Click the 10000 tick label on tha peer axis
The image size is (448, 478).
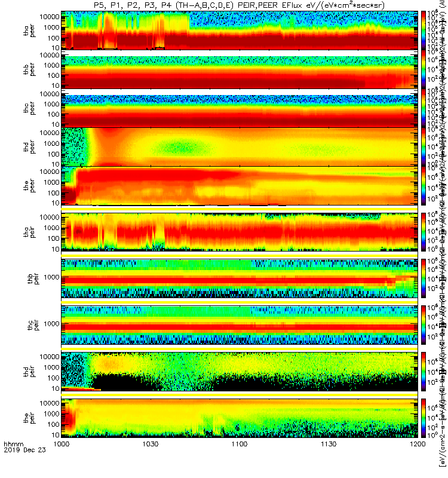49,17
